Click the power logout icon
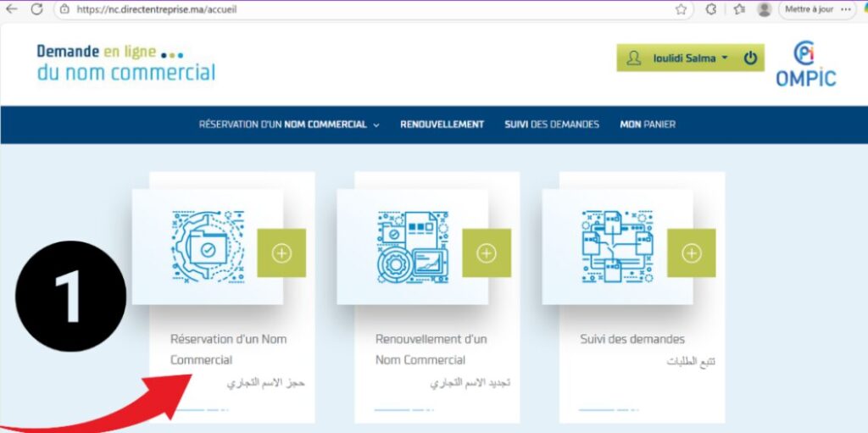The height and width of the screenshot is (433, 868). coord(749,58)
